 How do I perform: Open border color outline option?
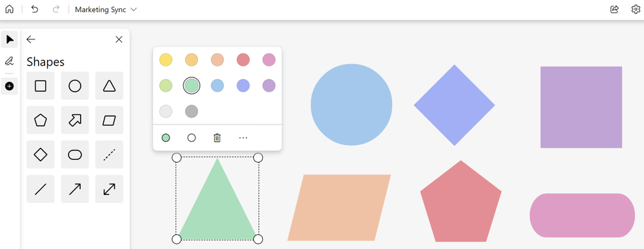coord(191,137)
